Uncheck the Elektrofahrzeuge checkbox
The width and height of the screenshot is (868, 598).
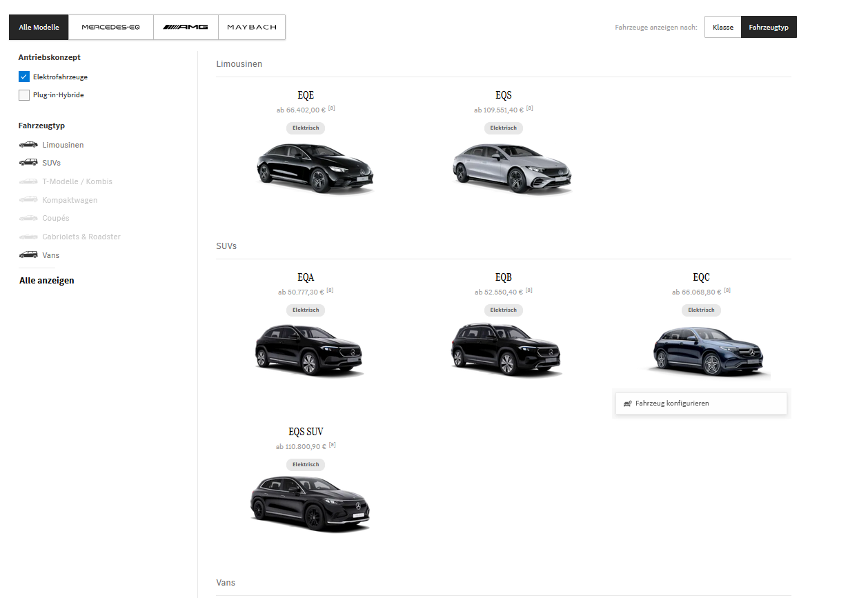pos(24,77)
